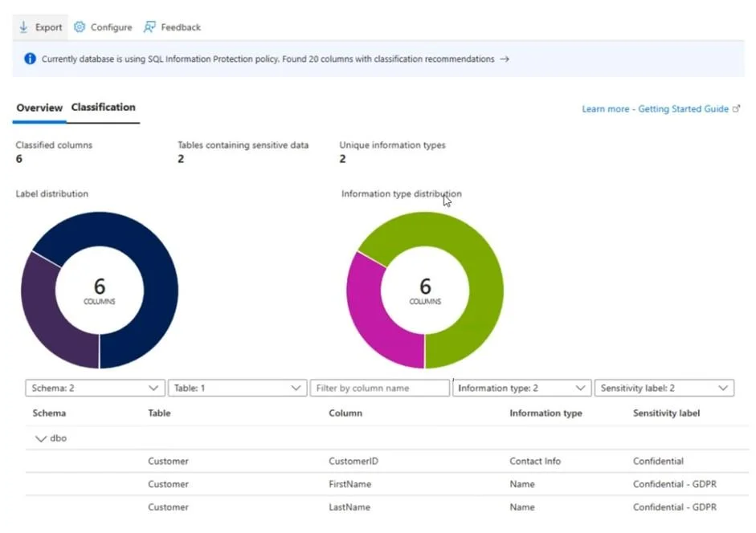Select the Customer FirstName row
This screenshot has height=533, width=756.
387,484
